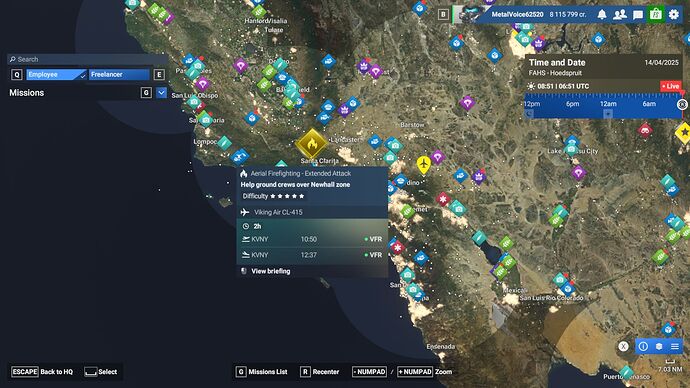Click the 2h duration row
This screenshot has width=690, height=388.
(x=312, y=226)
